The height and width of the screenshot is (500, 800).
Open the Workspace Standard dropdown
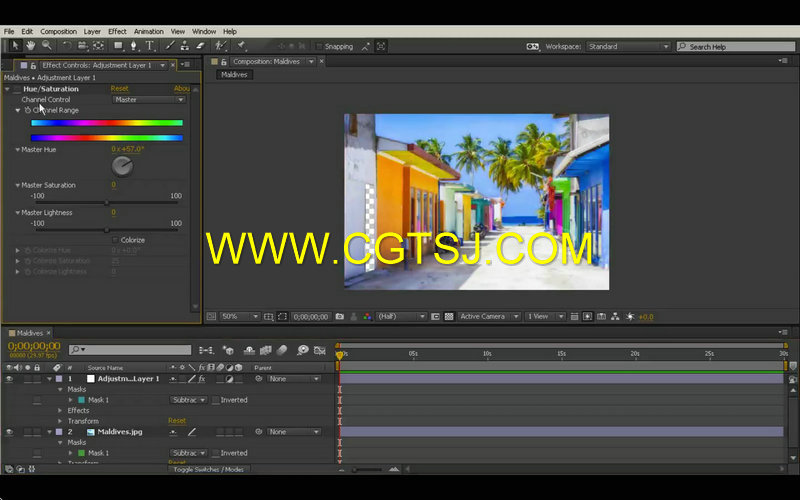[628, 46]
